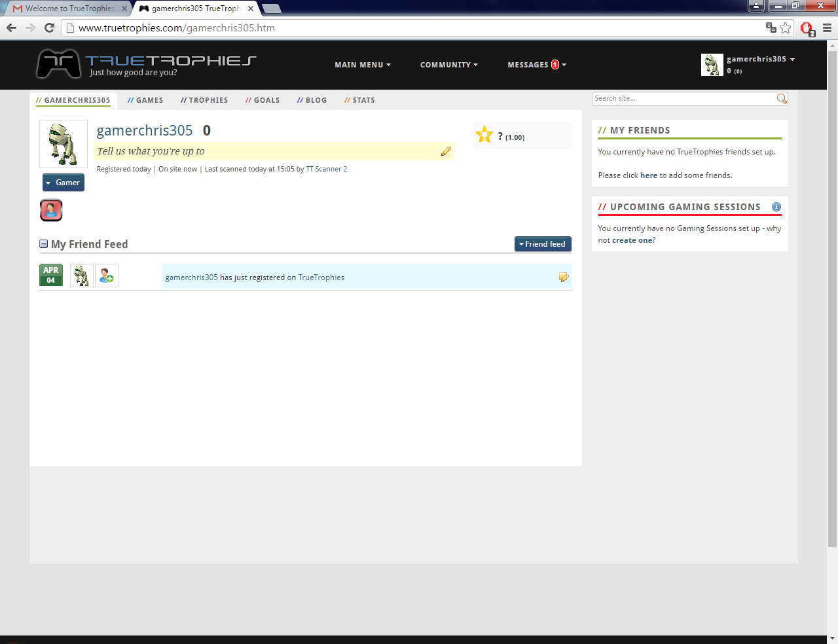Switch to the GAMERCHRIS305 profile tab
838x644 pixels.
coord(73,100)
